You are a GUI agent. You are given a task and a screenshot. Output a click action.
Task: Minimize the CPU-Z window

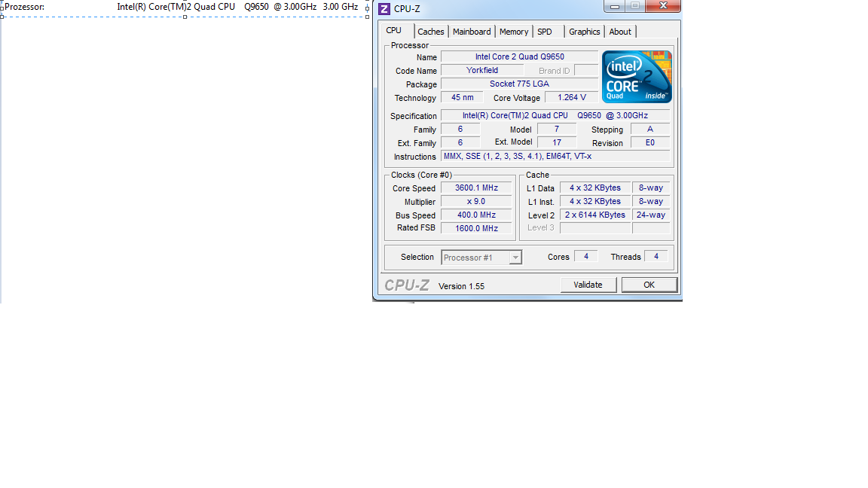pos(615,5)
